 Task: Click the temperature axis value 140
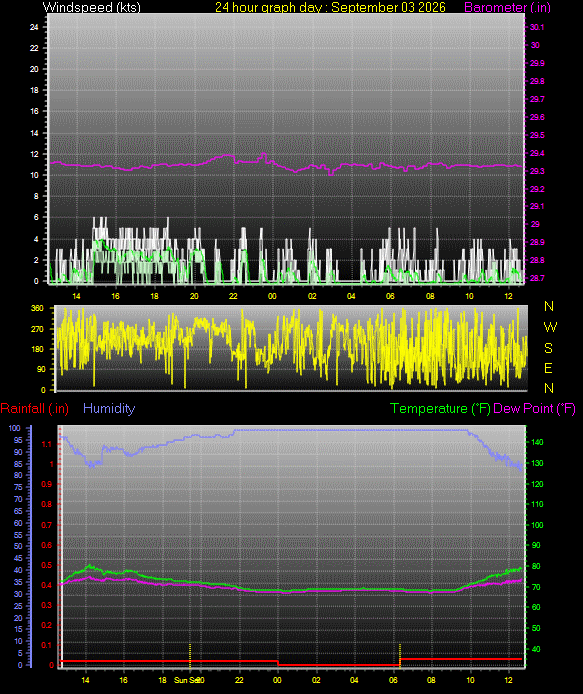pos(537,442)
